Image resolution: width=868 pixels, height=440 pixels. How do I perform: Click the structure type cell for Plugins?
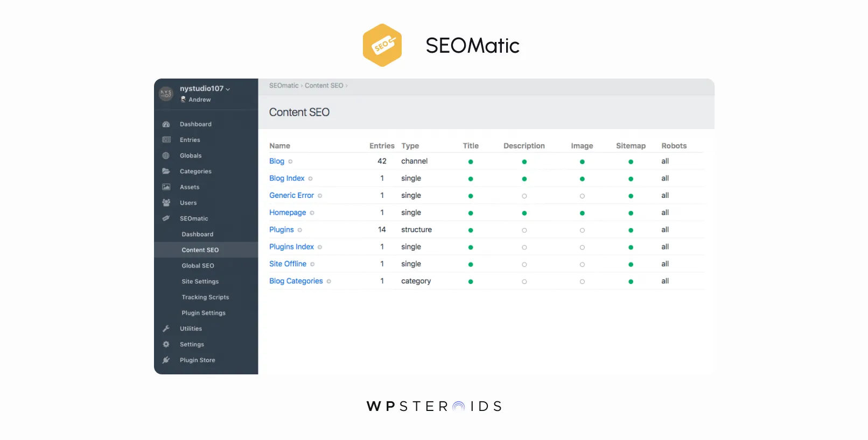416,230
